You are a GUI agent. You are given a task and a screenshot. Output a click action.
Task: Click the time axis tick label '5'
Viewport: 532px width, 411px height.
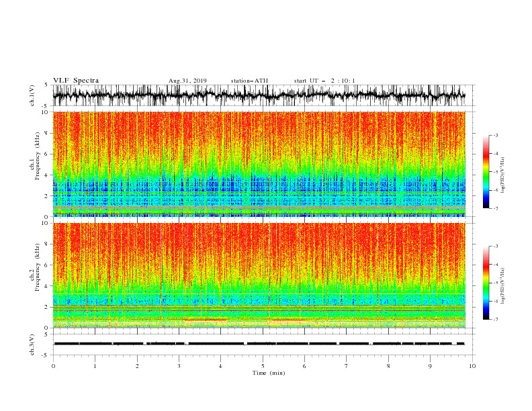[263, 366]
